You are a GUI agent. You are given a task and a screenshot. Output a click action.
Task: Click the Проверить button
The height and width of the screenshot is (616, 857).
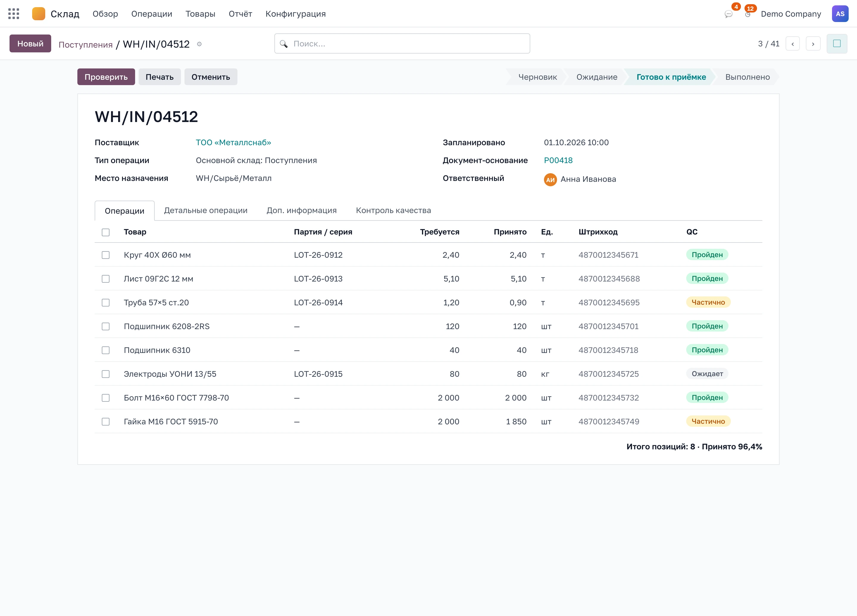point(106,77)
